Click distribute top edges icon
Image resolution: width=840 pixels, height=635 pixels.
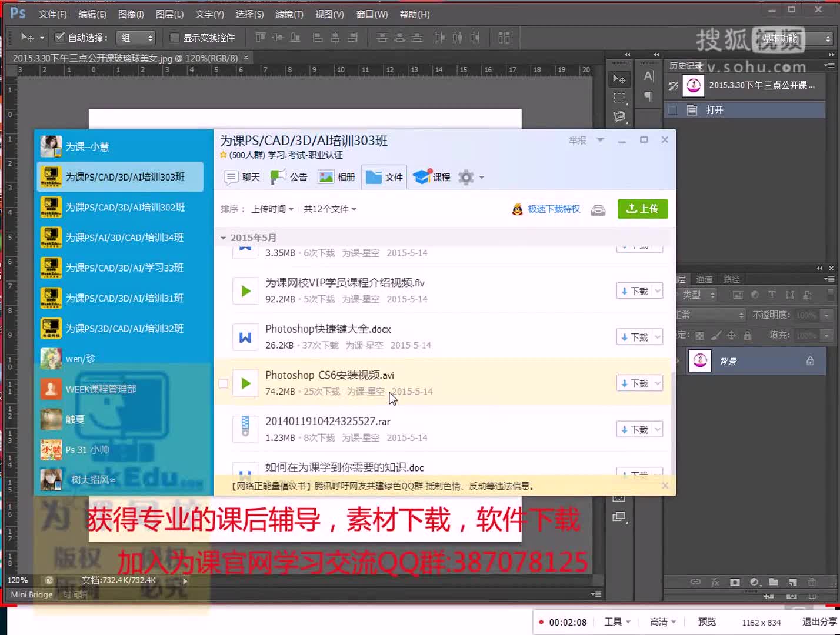point(382,38)
